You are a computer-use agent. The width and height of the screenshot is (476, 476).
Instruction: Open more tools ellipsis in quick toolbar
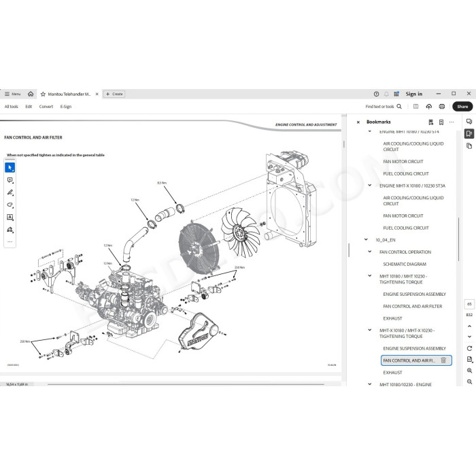(10, 242)
